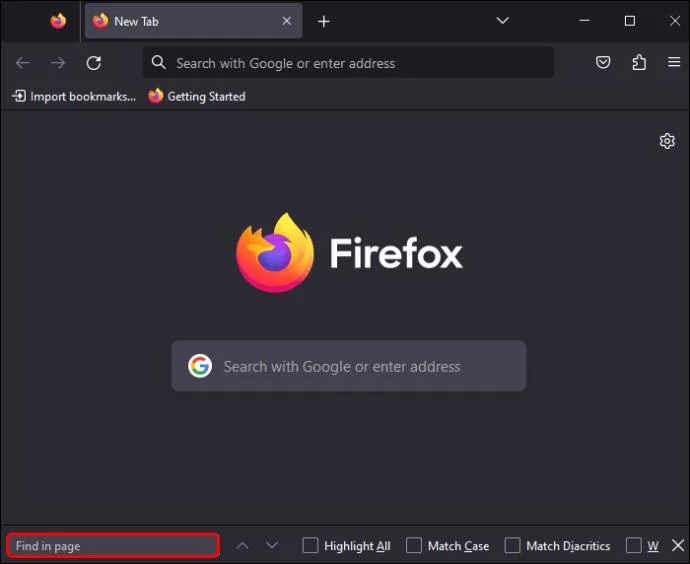Enable the Highlight All checkbox

coord(311,546)
